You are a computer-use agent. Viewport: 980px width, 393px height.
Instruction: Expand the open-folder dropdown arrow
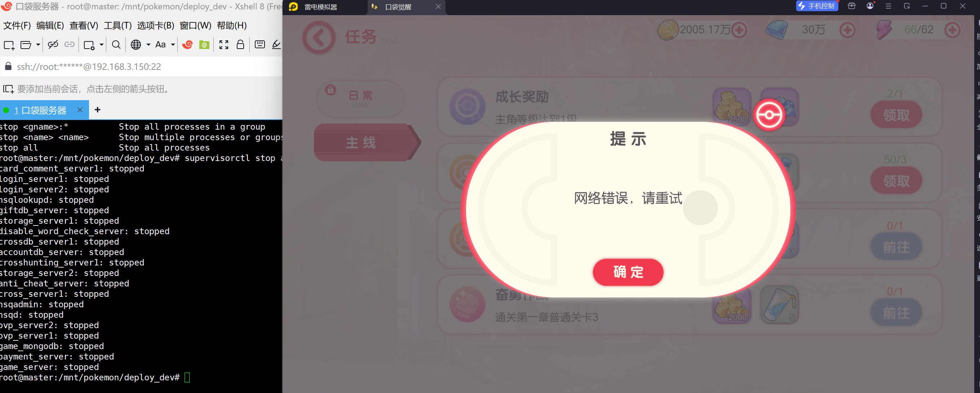pos(38,45)
